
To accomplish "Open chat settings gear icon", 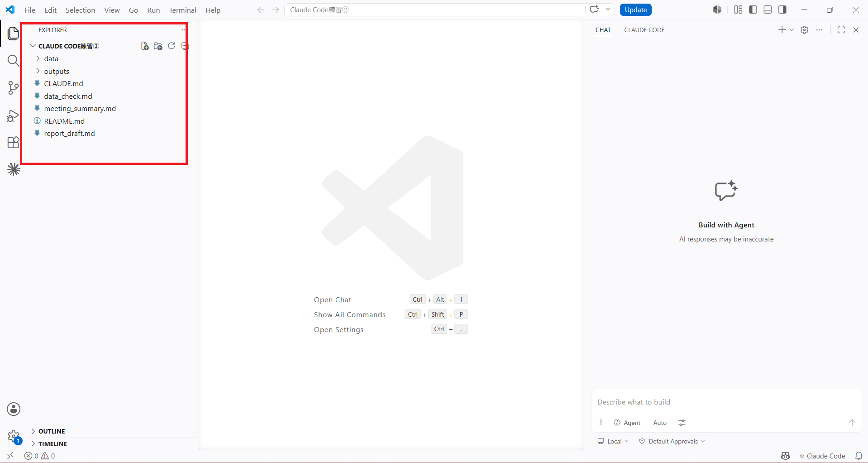I will point(804,30).
